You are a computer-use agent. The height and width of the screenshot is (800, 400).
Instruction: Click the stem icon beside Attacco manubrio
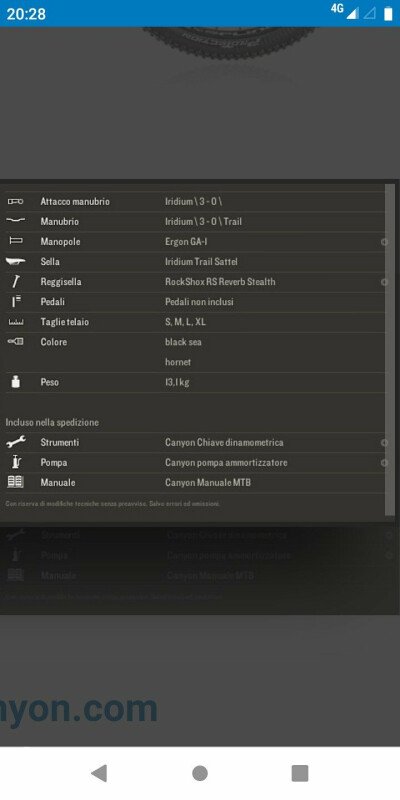click(x=15, y=202)
